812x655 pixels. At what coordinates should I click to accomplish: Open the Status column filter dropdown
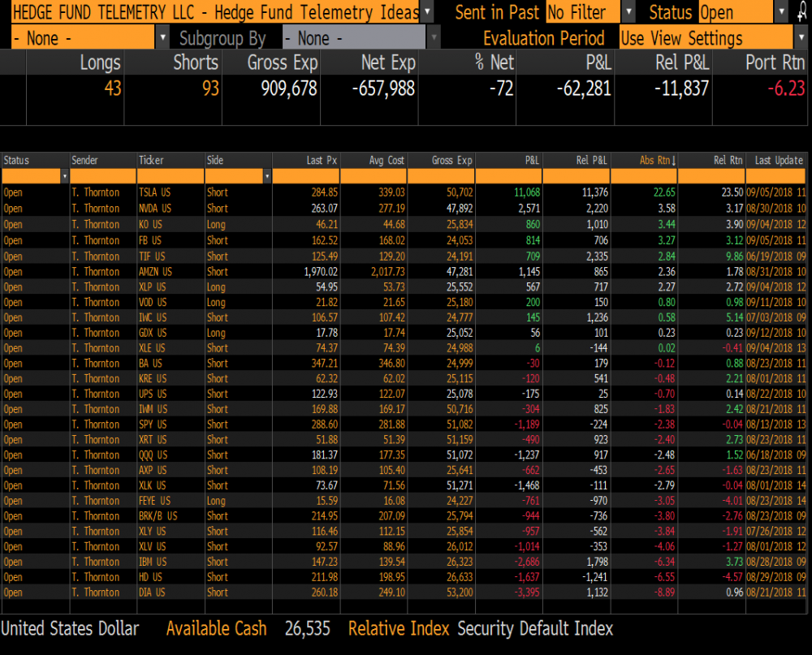[65, 177]
